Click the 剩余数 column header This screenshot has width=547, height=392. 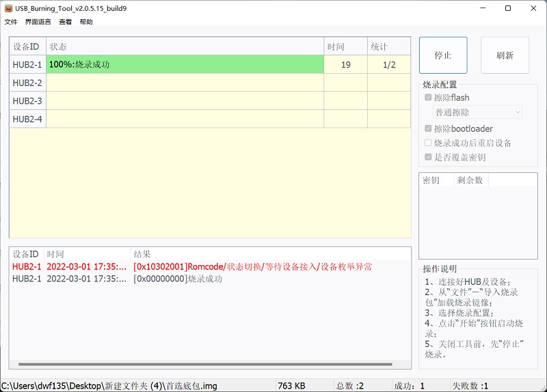[470, 180]
